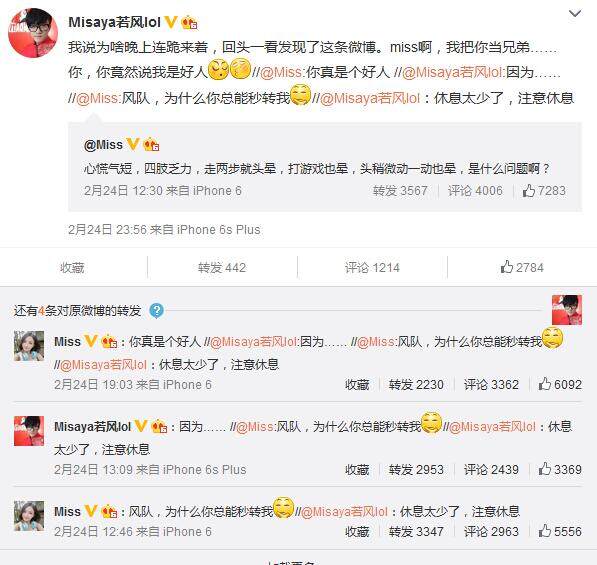Click Miss's avatar in the 12:46 repost
This screenshot has width=597, height=565.
tap(29, 516)
